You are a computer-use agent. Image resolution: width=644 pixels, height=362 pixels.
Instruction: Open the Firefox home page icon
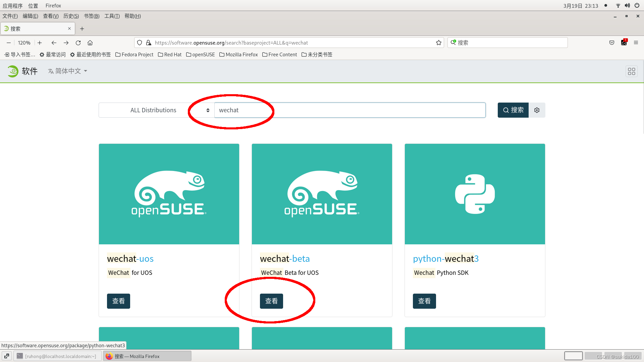[x=90, y=43]
